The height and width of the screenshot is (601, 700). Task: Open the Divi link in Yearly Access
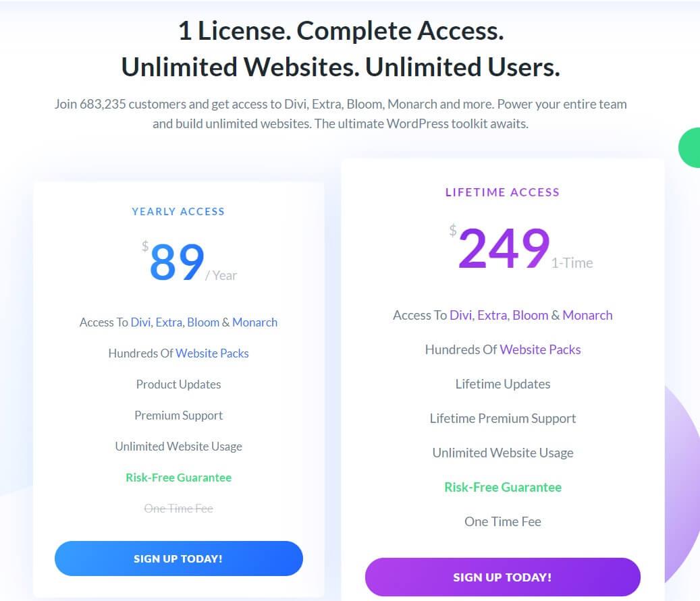click(140, 322)
